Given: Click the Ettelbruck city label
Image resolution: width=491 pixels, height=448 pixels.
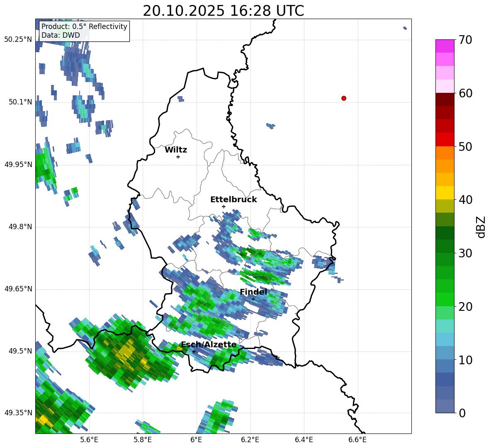Looking at the screenshot, I should (233, 200).
